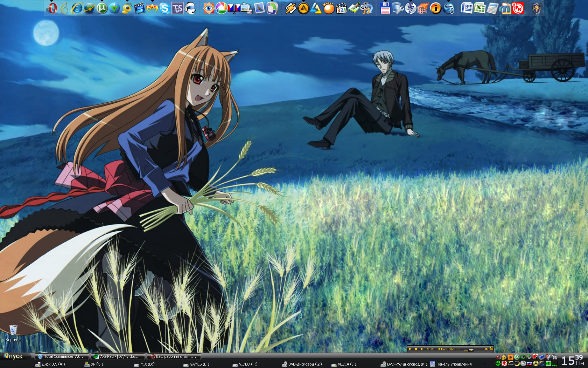Screen dimensions: 588x368
Task: Open Диск 3,5 (A:) drive link
Action: pyautogui.click(x=50, y=364)
